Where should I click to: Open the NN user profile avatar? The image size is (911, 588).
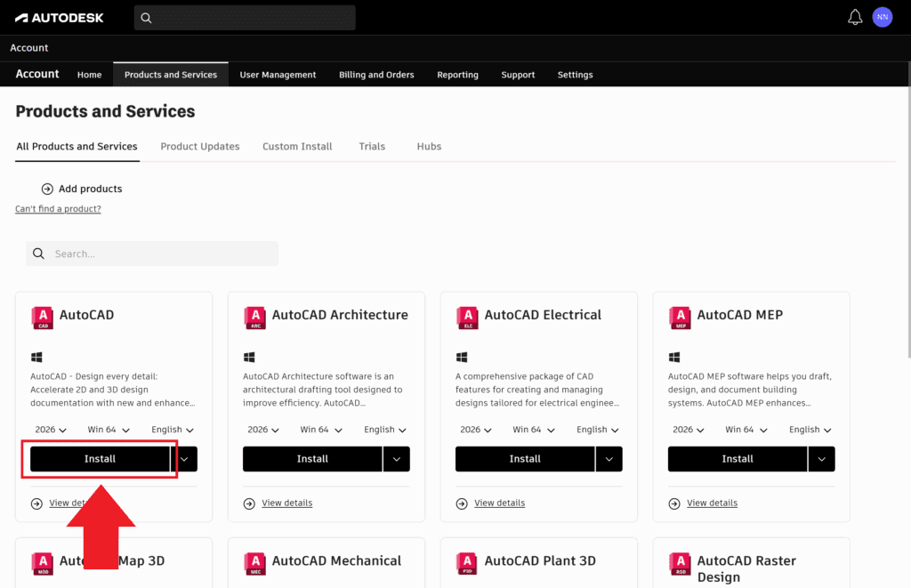882,18
